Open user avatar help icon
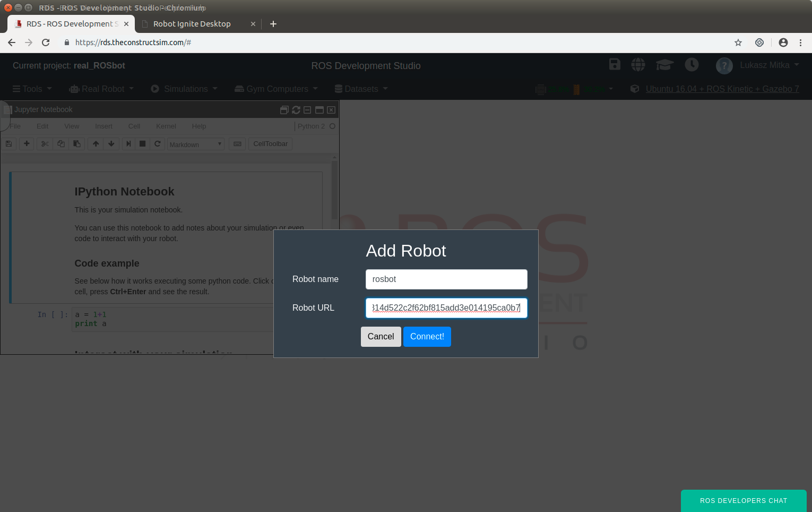This screenshot has height=512, width=812. (x=724, y=66)
